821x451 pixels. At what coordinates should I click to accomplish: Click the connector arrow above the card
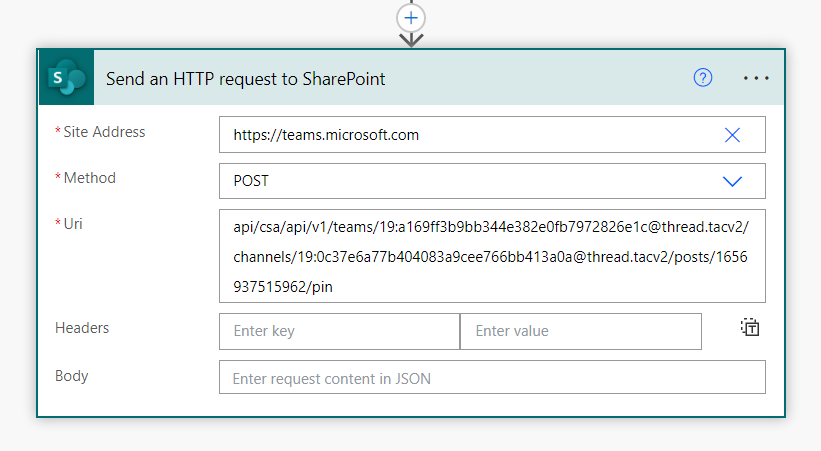coord(411,39)
